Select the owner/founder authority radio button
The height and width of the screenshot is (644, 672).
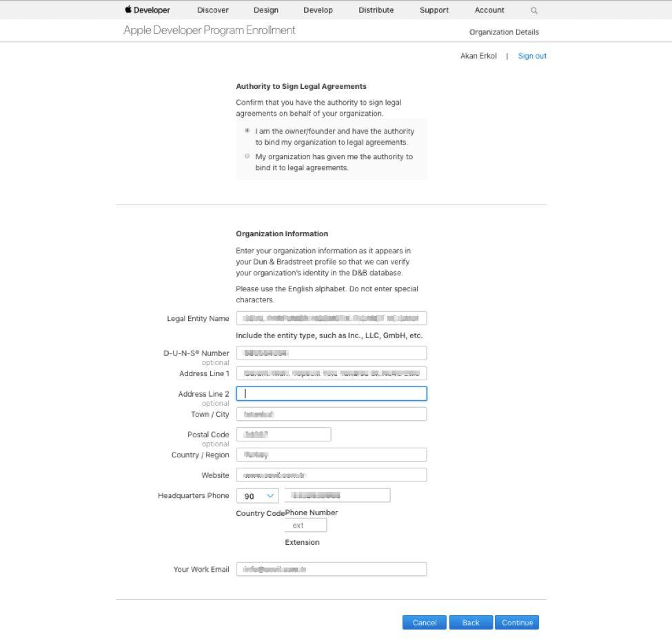click(x=247, y=131)
